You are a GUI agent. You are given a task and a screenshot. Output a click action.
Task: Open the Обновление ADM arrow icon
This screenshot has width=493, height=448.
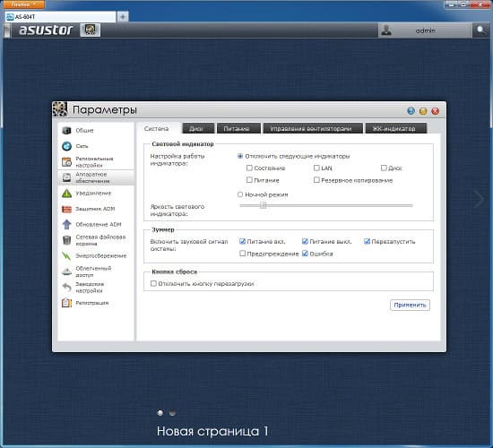tap(66, 225)
